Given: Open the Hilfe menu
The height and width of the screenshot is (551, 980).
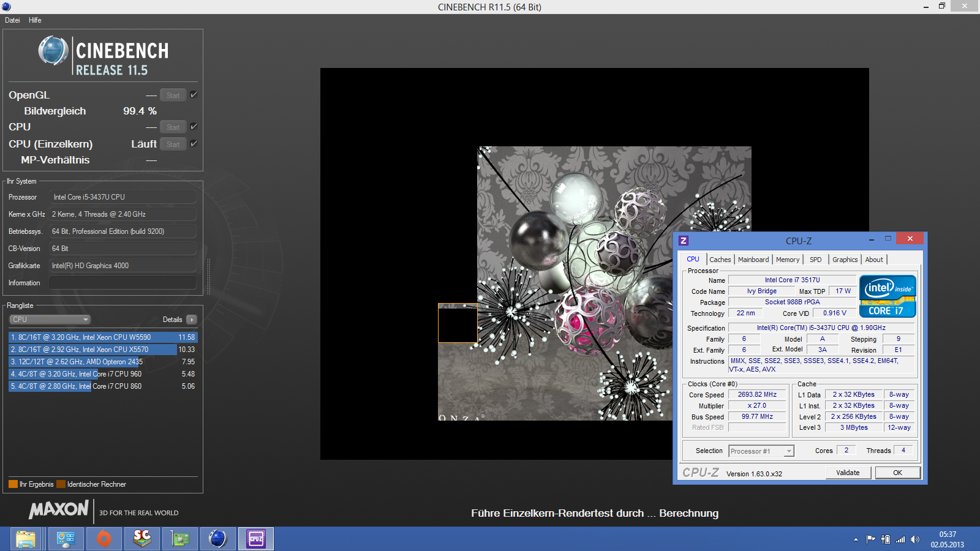Looking at the screenshot, I should (35, 20).
